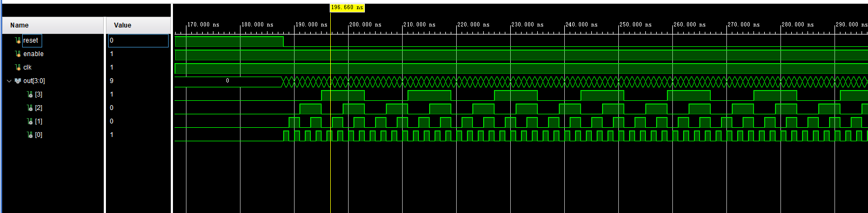
Task: Click the bit [3] signal icon
Action: [30, 94]
